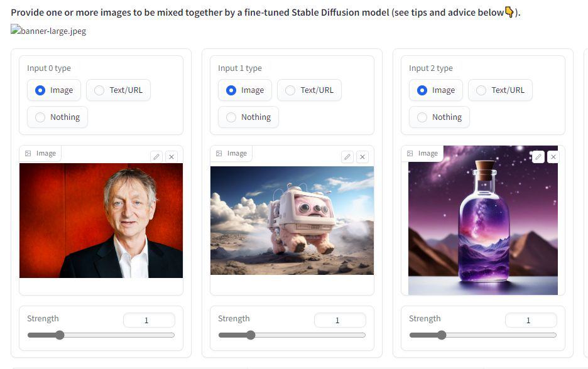Click the Image label icon above Input 0
Screen dimensions: 588x369
pyautogui.click(x=28, y=153)
